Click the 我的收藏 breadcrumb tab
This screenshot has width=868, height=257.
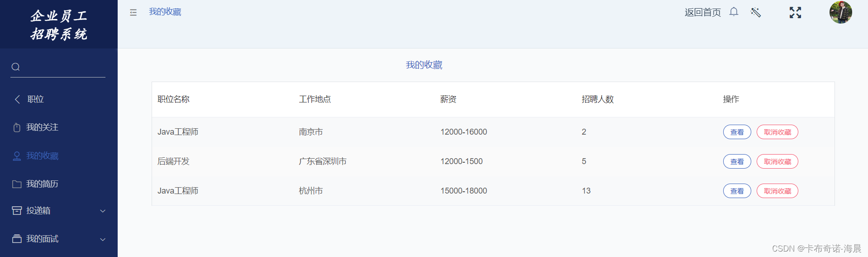tap(165, 12)
